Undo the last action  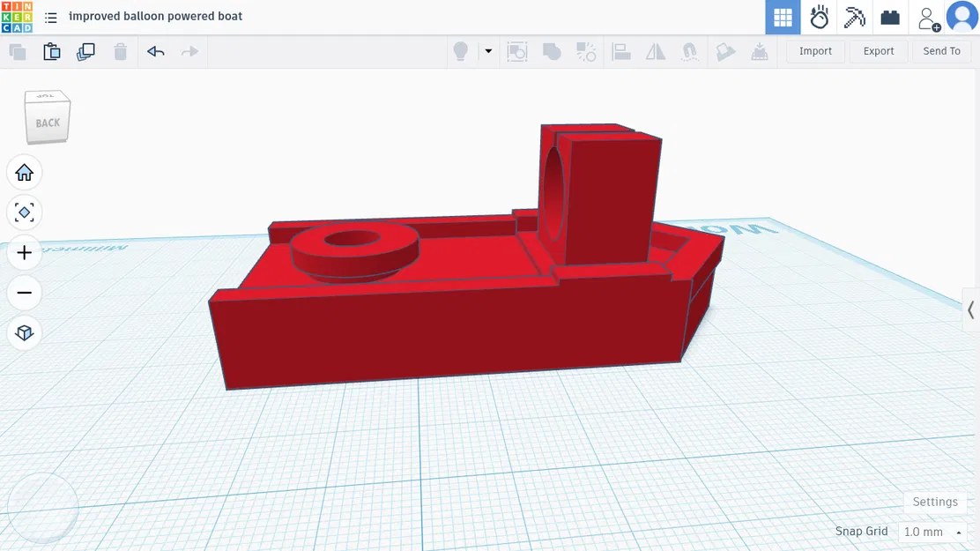pos(156,51)
